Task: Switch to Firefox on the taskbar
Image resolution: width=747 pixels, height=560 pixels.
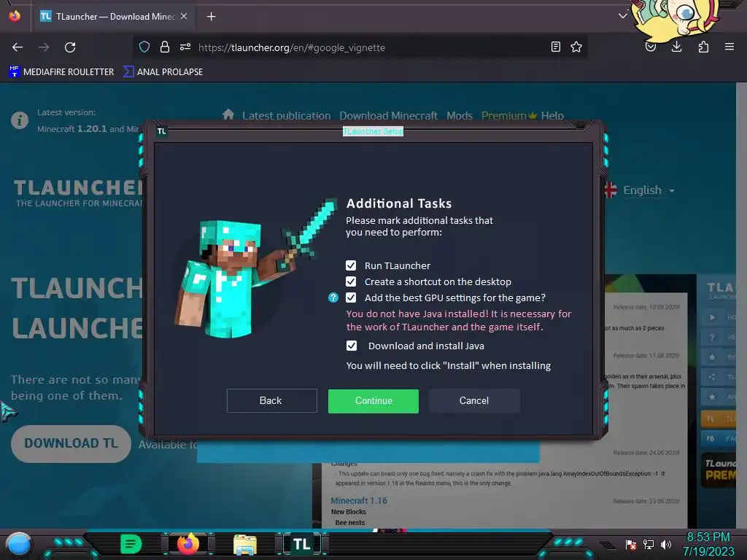Action: pyautogui.click(x=187, y=544)
